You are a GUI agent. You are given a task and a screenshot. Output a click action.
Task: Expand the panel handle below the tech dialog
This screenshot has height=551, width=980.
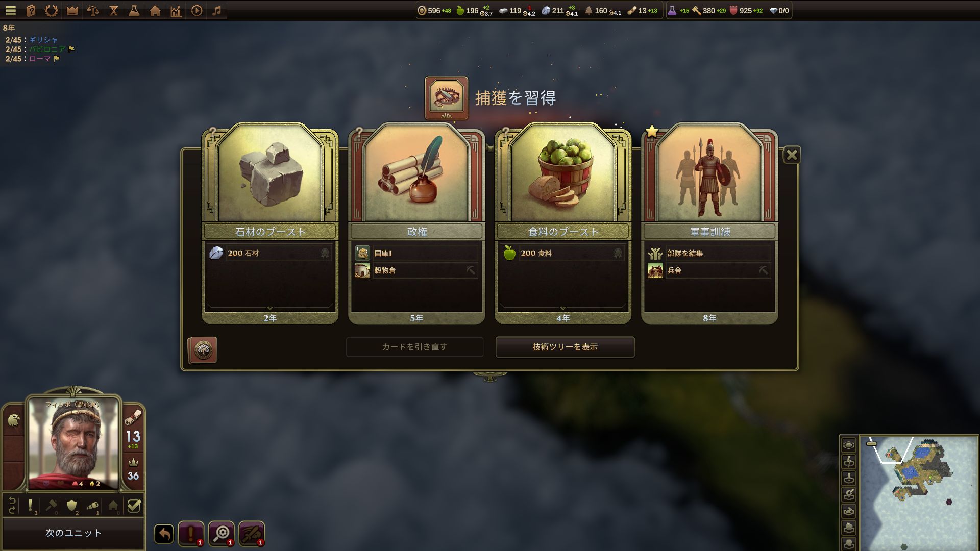coord(490,377)
